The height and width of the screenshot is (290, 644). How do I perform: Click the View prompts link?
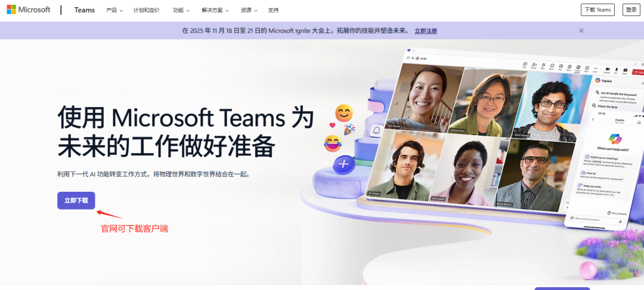617,213
